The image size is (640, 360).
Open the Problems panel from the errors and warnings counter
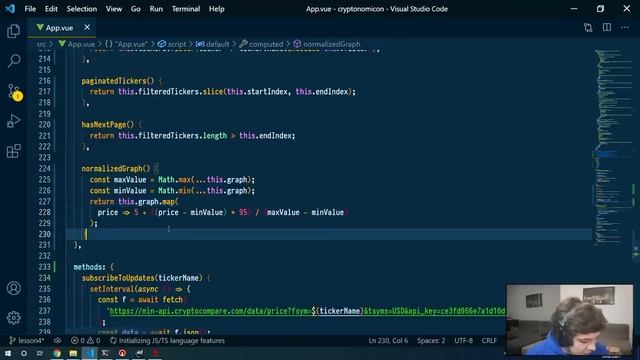point(85,340)
